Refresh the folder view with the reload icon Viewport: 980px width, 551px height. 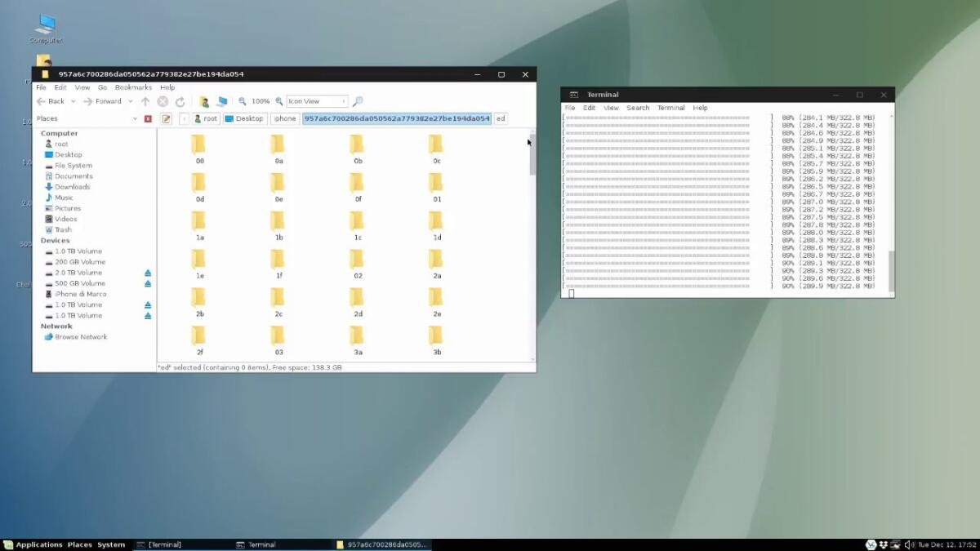pyautogui.click(x=180, y=101)
